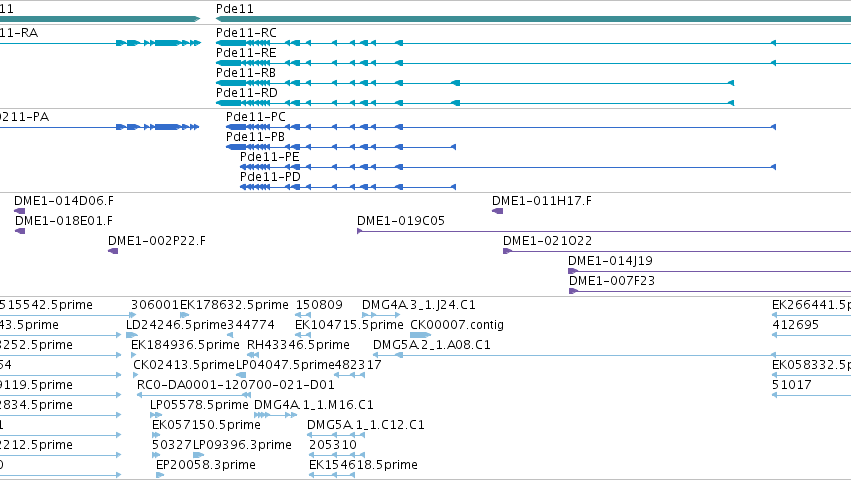Click the 205310 EST label
Screen dimensions: 851x480
[x=333, y=446]
